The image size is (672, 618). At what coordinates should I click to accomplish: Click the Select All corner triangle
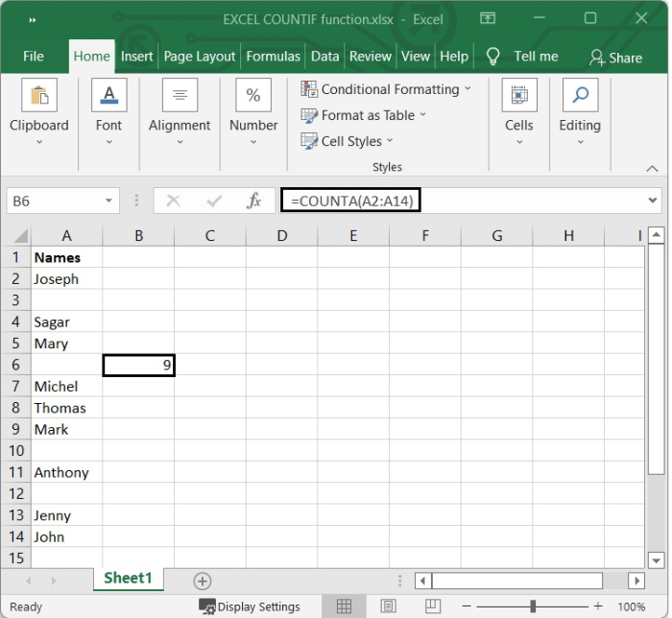20,236
